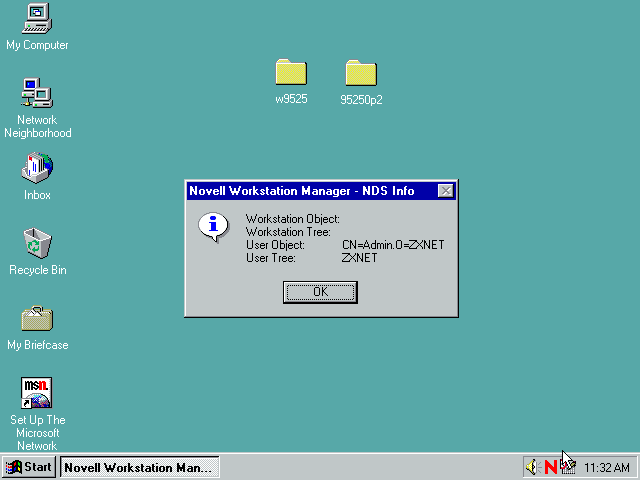Select the Recycle Bin icon

[37, 243]
